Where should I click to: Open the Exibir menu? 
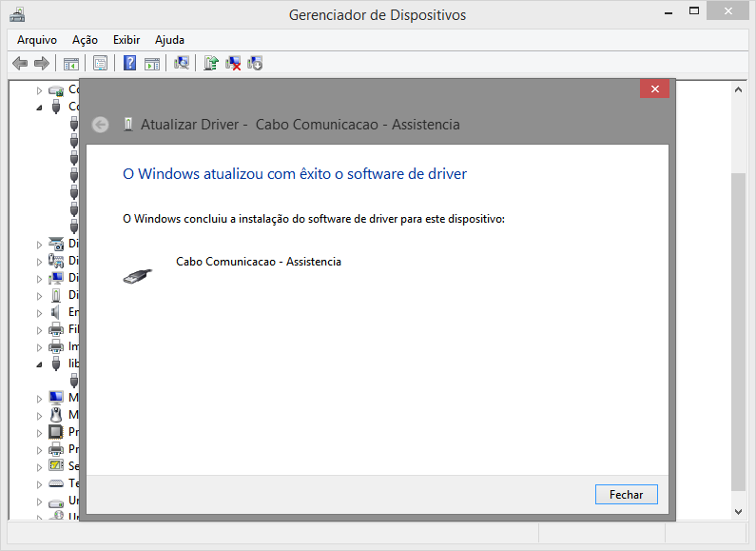(126, 40)
